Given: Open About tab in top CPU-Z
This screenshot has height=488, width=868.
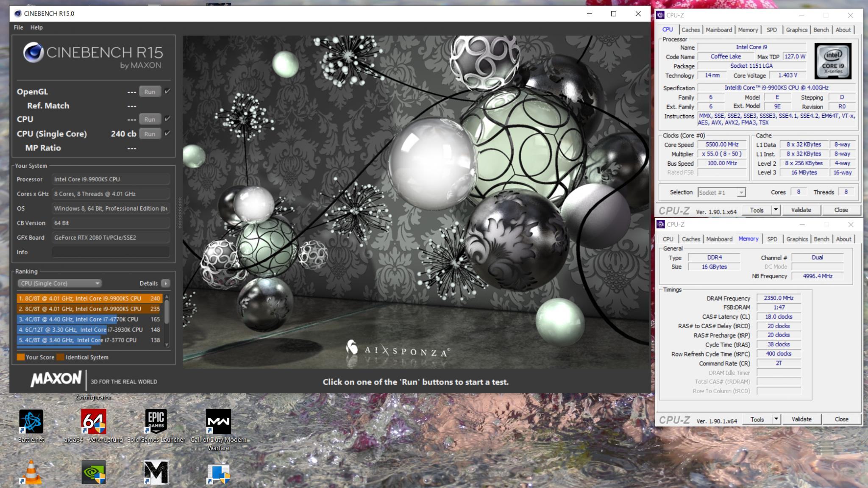Looking at the screenshot, I should [843, 30].
